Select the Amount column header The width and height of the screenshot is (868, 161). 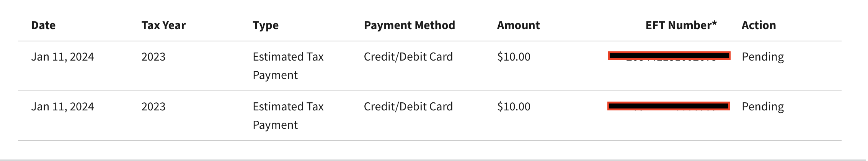pos(518,25)
